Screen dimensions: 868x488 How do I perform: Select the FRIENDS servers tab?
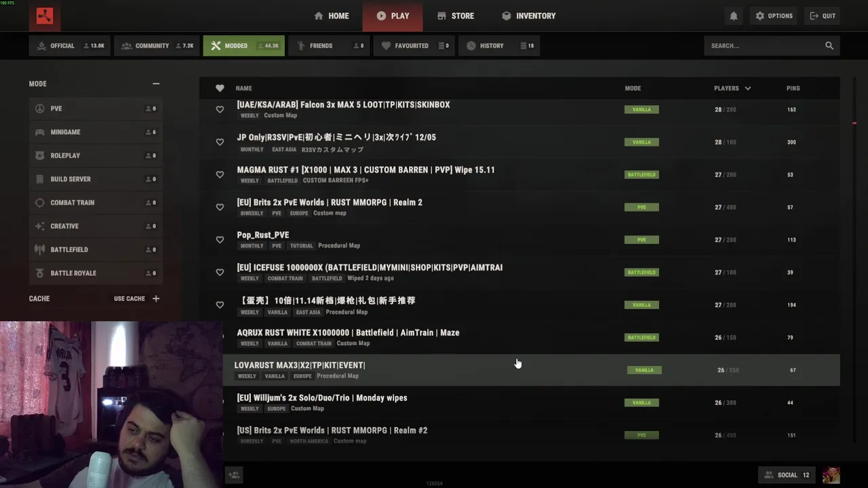point(329,45)
